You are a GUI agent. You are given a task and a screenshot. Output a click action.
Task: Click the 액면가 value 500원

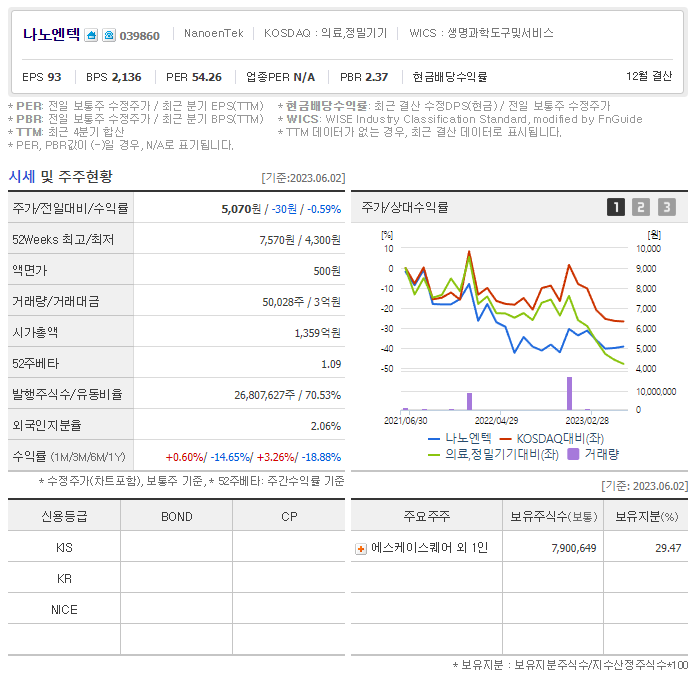(x=327, y=271)
